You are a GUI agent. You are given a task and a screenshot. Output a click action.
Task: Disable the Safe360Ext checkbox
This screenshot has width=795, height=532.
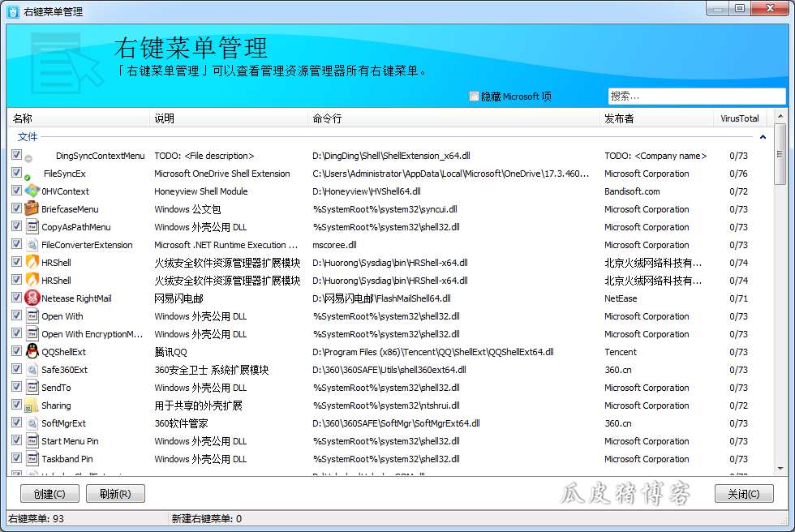[x=16, y=368]
